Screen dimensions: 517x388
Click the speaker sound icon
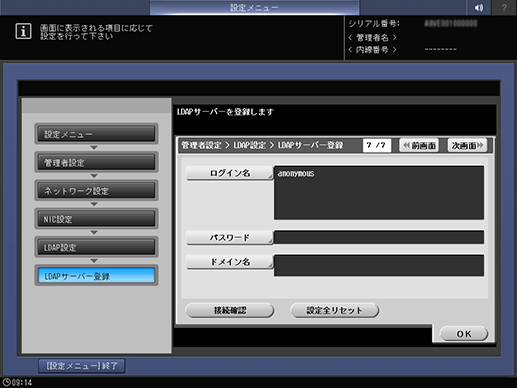pyautogui.click(x=479, y=7)
